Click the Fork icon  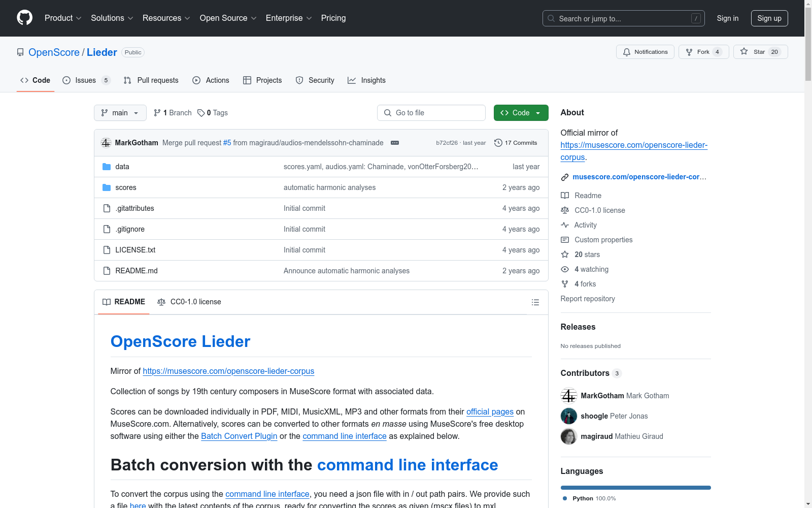[x=689, y=52]
